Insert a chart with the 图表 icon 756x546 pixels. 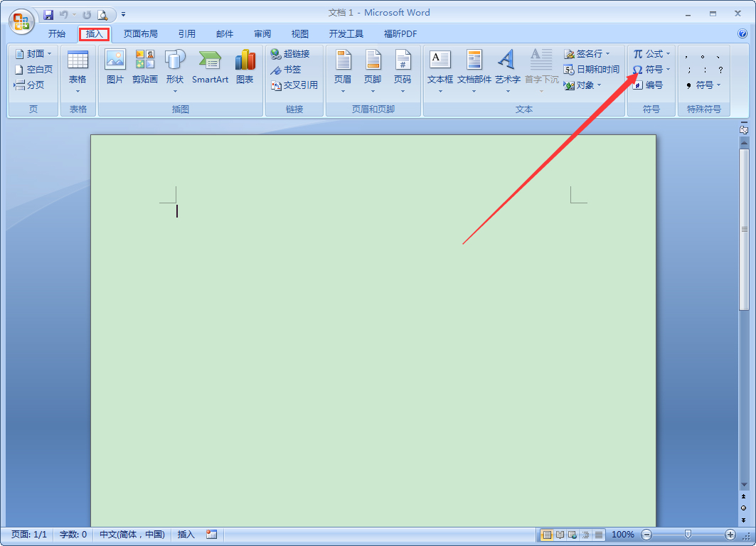pyautogui.click(x=245, y=68)
